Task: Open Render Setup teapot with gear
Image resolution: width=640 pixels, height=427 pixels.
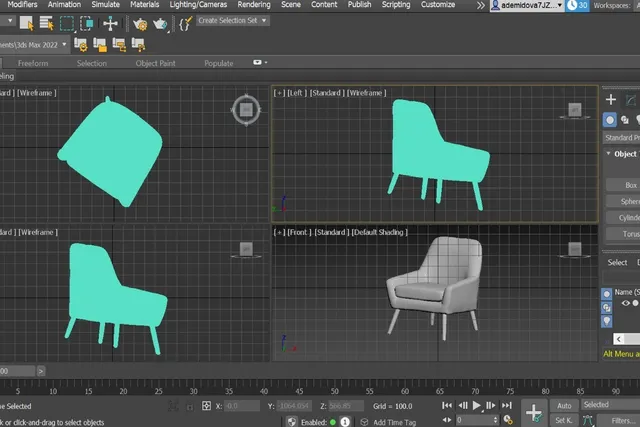Action: (x=140, y=24)
